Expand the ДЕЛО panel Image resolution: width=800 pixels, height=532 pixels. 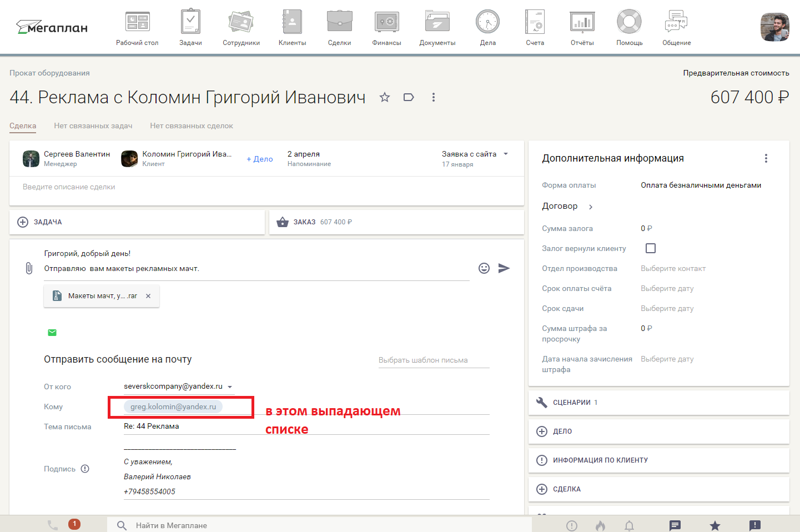point(659,431)
